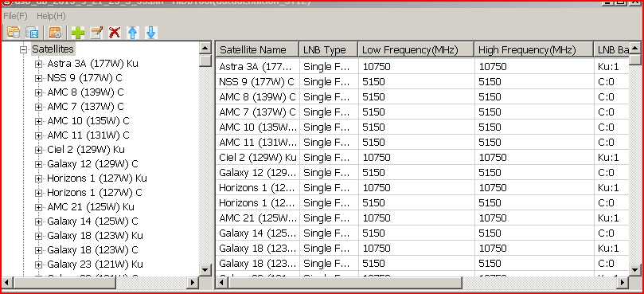Sort by High Frequency(MHz) column header

534,49
